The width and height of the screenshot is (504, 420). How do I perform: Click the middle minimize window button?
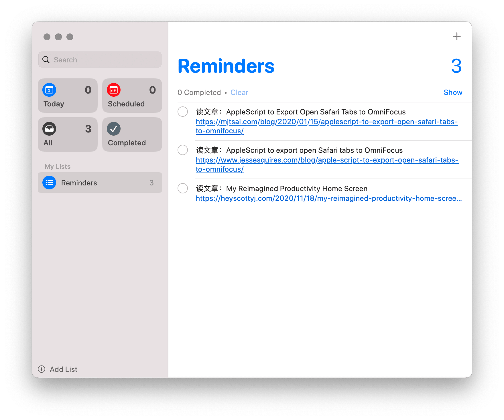(58, 37)
